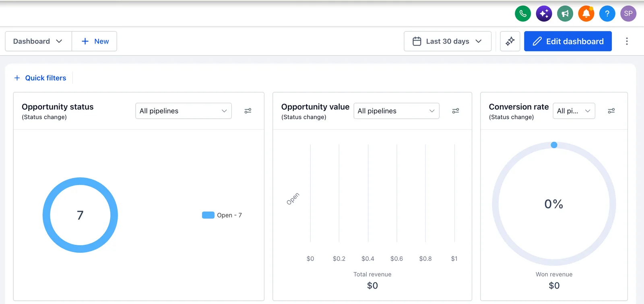Click the Conversion rate gauge handle dot
The width and height of the screenshot is (644, 304).
point(554,145)
